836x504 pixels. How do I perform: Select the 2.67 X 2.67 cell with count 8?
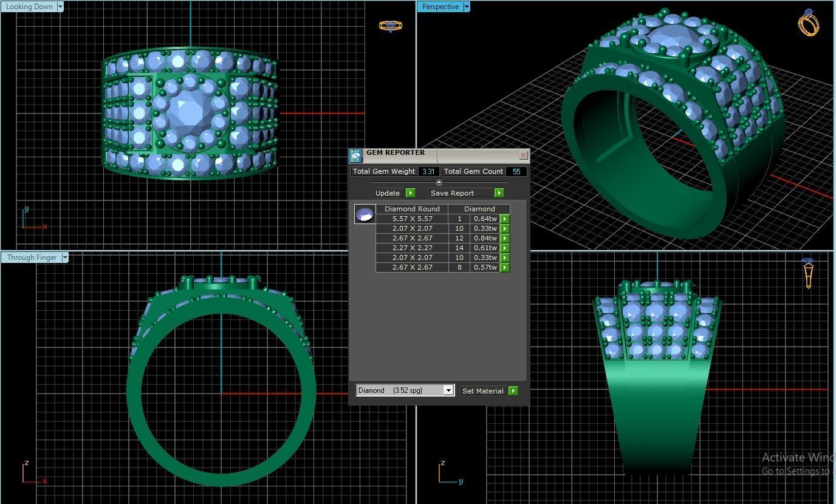[412, 267]
